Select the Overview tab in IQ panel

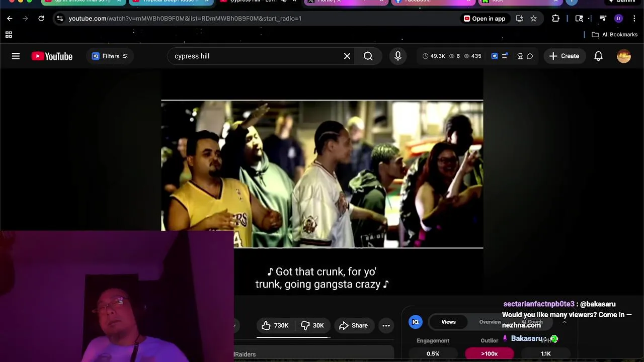coord(490,322)
